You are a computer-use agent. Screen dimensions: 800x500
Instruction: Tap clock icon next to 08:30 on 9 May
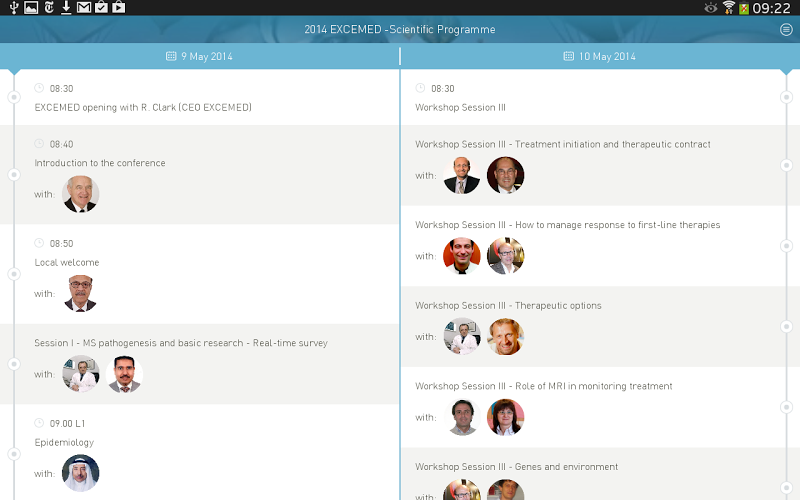click(x=39, y=88)
